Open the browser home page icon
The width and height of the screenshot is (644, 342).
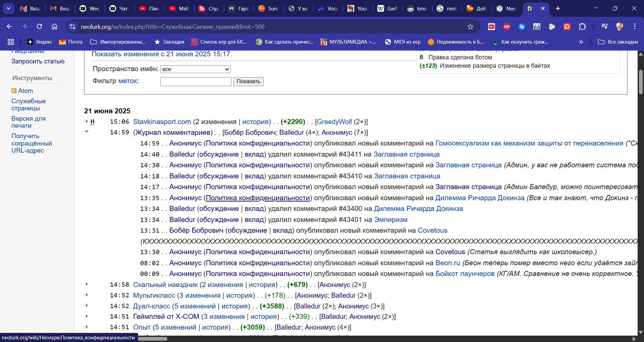(x=54, y=26)
